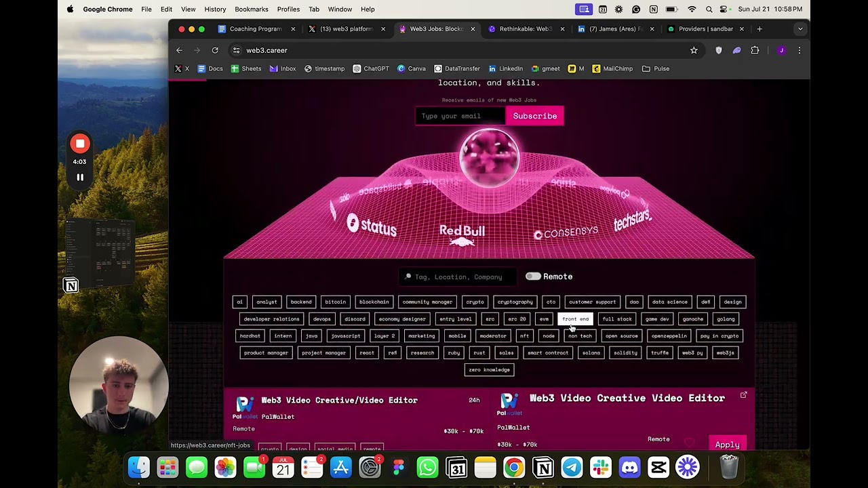Select the pay in crypto tag
Viewport: 868px width, 488px height.
pos(719,336)
